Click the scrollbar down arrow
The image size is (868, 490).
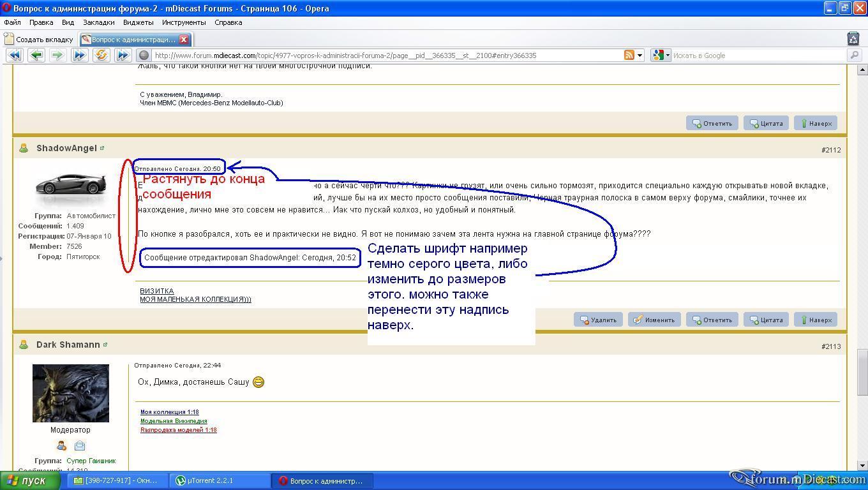pyautogui.click(x=862, y=466)
